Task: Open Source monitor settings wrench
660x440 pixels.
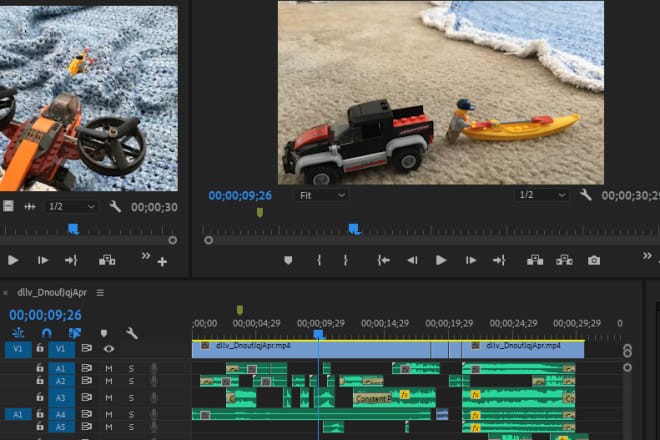Action: (x=115, y=206)
